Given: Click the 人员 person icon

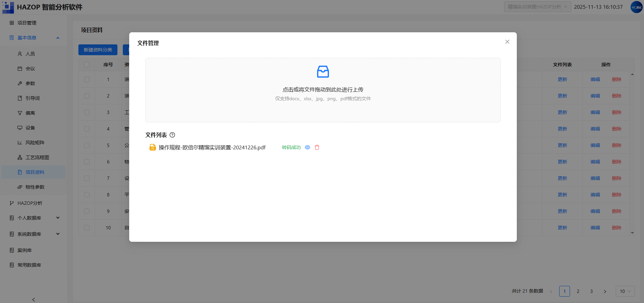Looking at the screenshot, I should coord(20,54).
